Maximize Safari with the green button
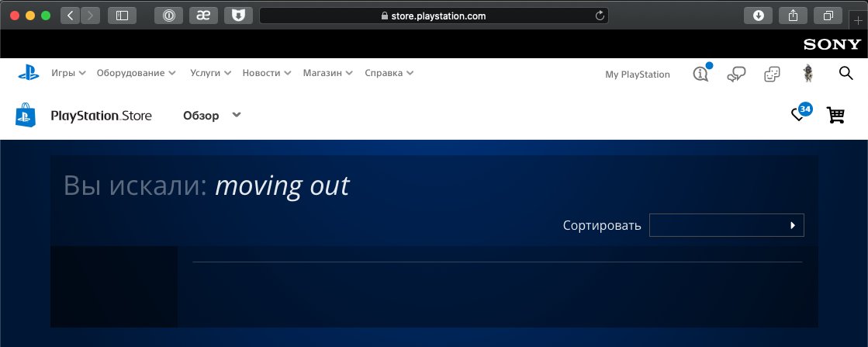 tap(46, 16)
